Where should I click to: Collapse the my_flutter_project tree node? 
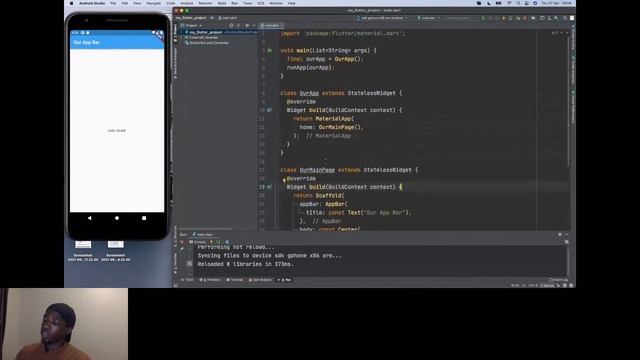(182, 32)
